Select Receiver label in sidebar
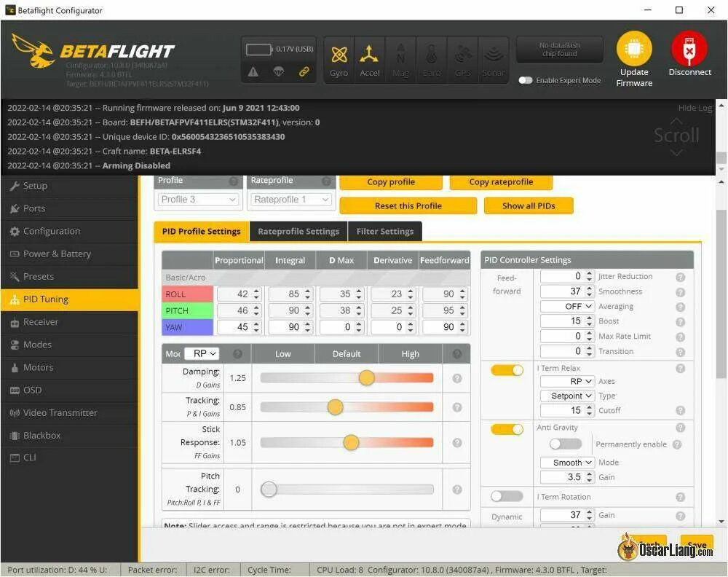Screen dimensions: 728x577 point(41,322)
